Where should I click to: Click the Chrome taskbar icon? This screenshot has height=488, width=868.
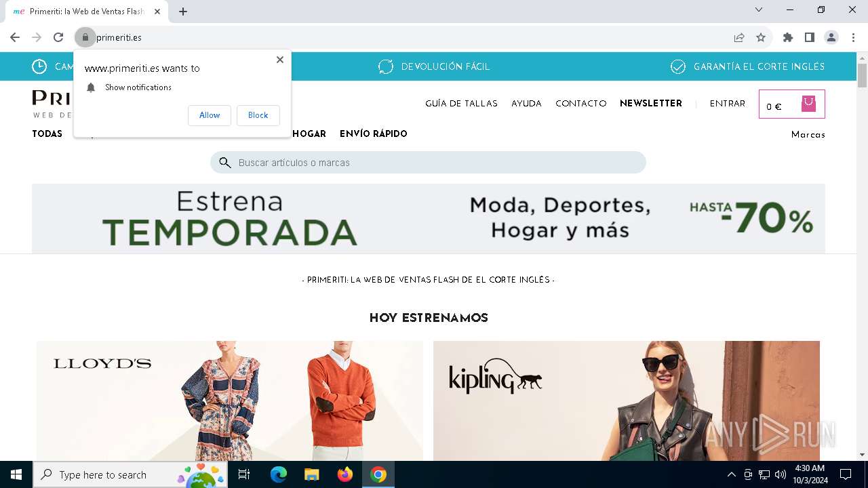pyautogui.click(x=378, y=474)
